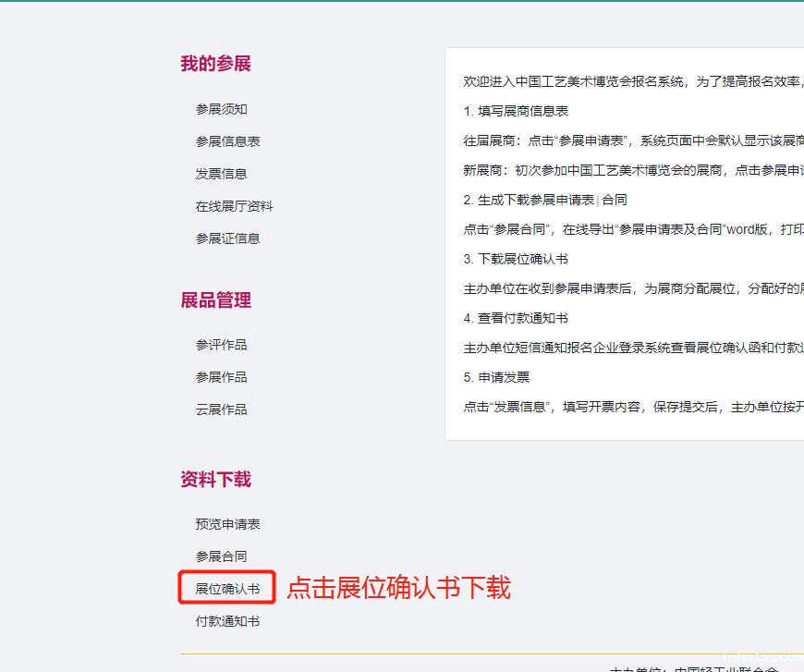Open the 付款通知书 link
The width and height of the screenshot is (804, 672).
227,621
